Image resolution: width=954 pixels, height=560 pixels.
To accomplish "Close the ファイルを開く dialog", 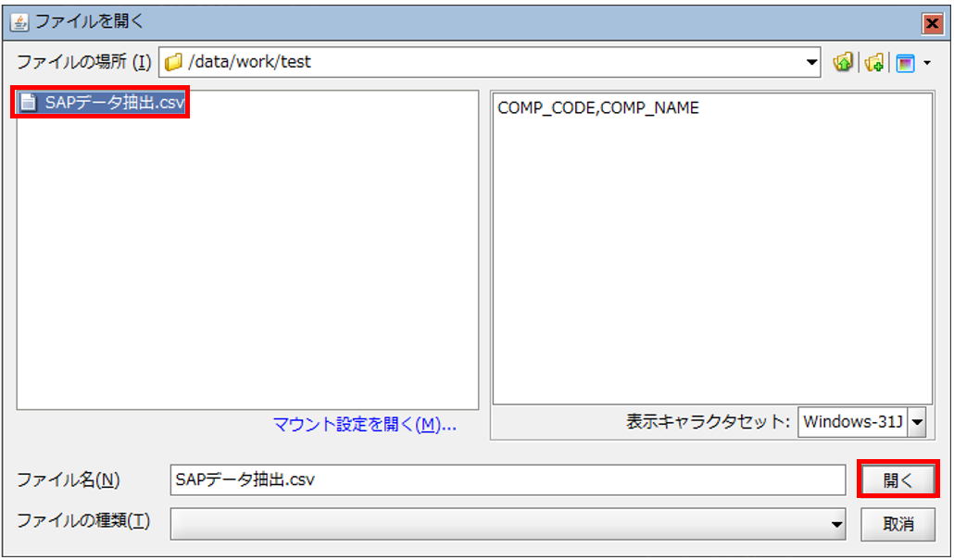I will coord(933,22).
